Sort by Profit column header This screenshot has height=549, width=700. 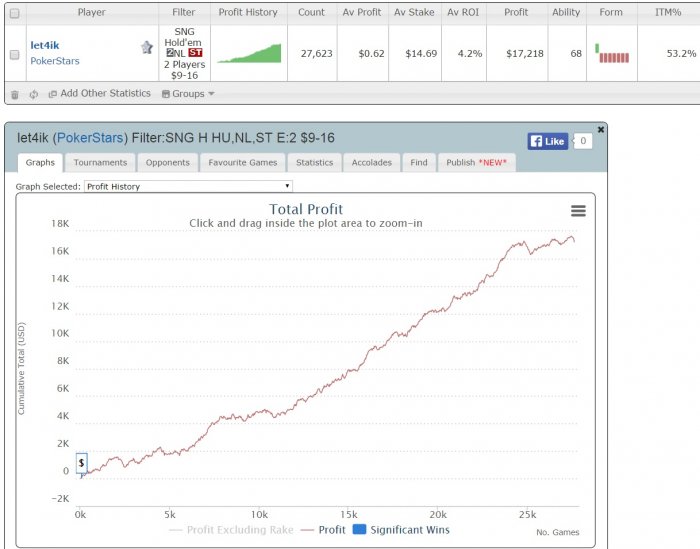[x=516, y=12]
